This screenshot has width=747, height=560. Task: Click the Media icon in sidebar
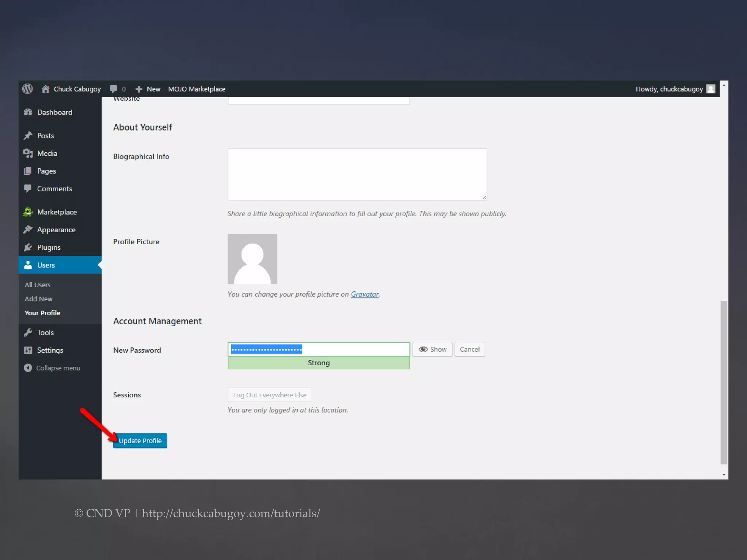point(28,153)
